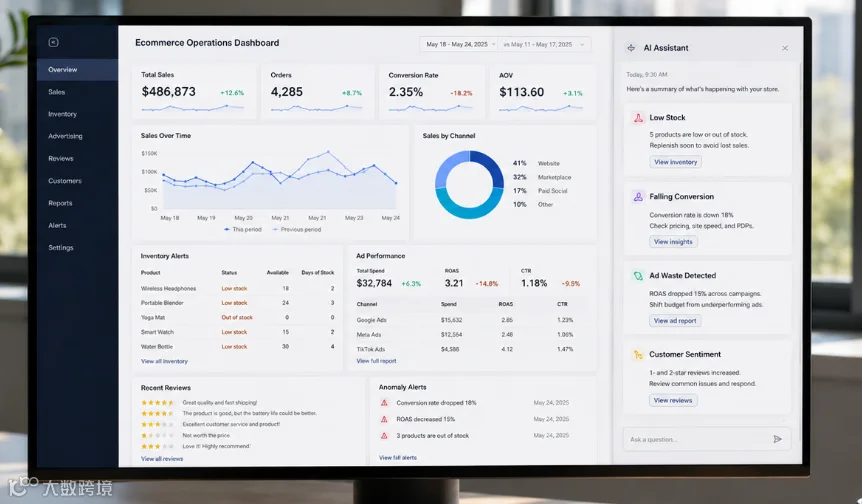Send question with paper plane icon
This screenshot has width=862, height=504.
(777, 439)
